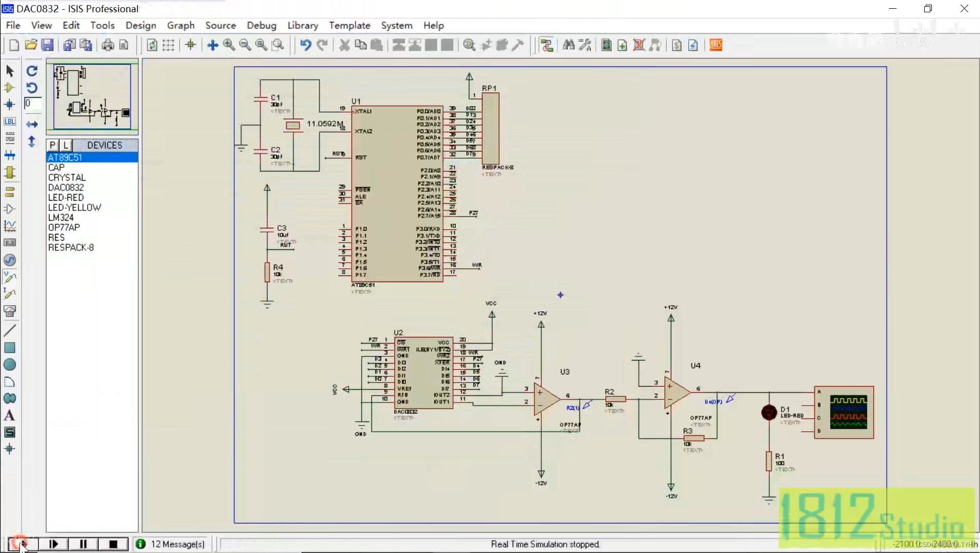Save the current design

(47, 45)
